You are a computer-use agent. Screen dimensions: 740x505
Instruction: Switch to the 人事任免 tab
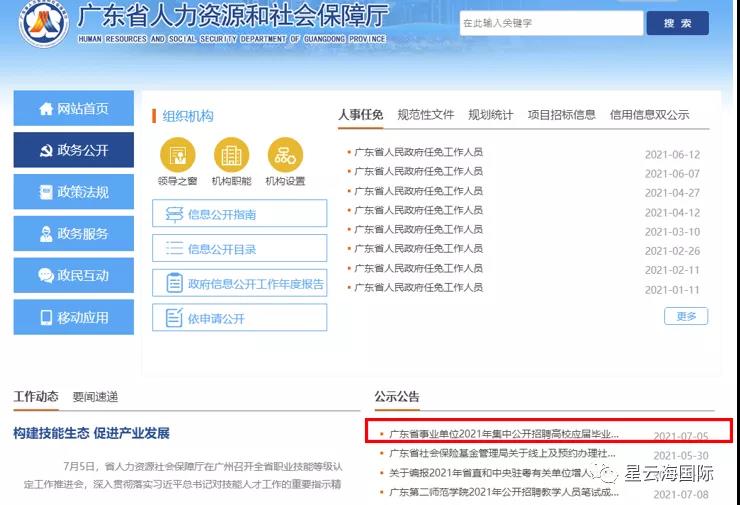click(361, 115)
